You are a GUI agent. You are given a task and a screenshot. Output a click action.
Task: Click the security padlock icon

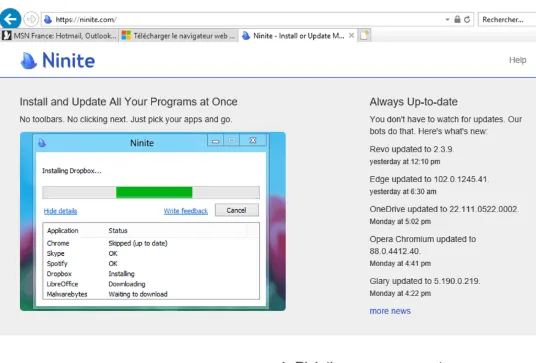click(457, 19)
